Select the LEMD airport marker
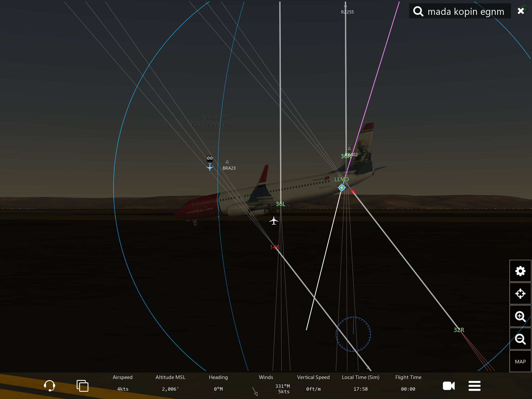Image resolution: width=532 pixels, height=399 pixels. tap(342, 187)
